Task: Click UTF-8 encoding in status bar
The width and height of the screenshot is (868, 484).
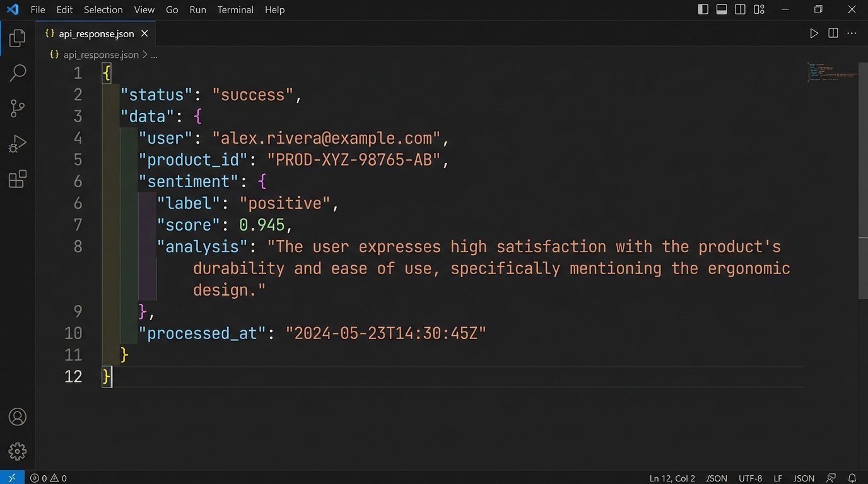Action: [x=750, y=478]
